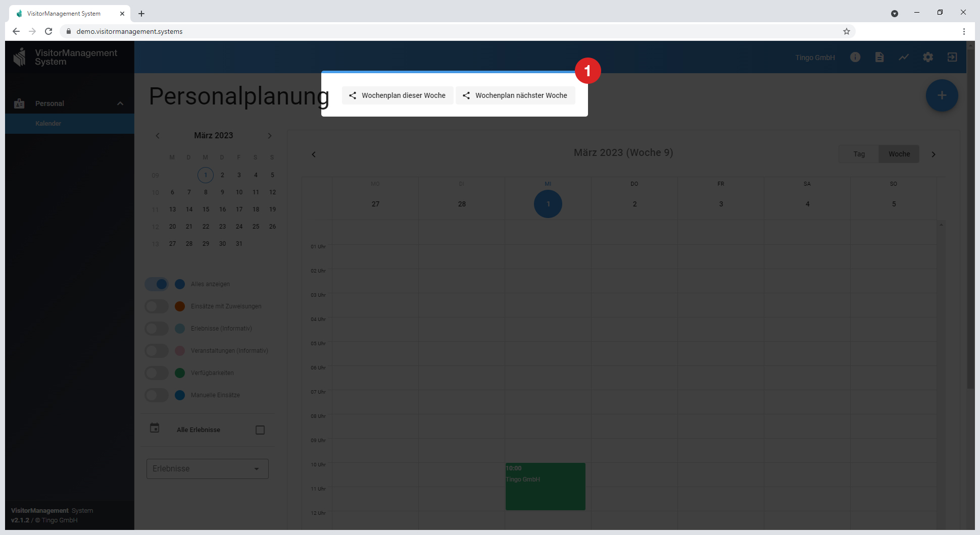Viewport: 980px width, 535px height.
Task: Open the statistics chart icon
Action: pos(903,57)
